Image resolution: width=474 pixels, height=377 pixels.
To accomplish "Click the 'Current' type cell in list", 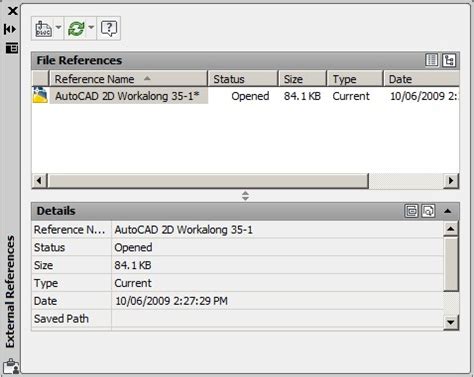I will [351, 96].
